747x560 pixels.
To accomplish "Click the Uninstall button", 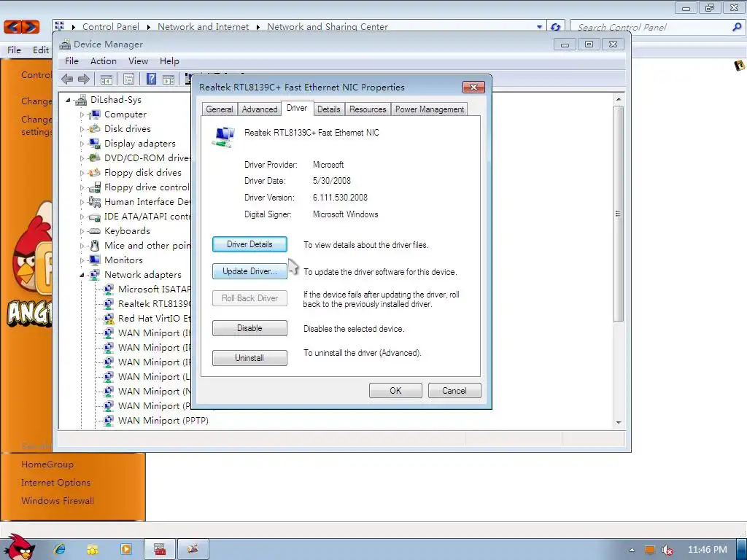I will [x=249, y=357].
